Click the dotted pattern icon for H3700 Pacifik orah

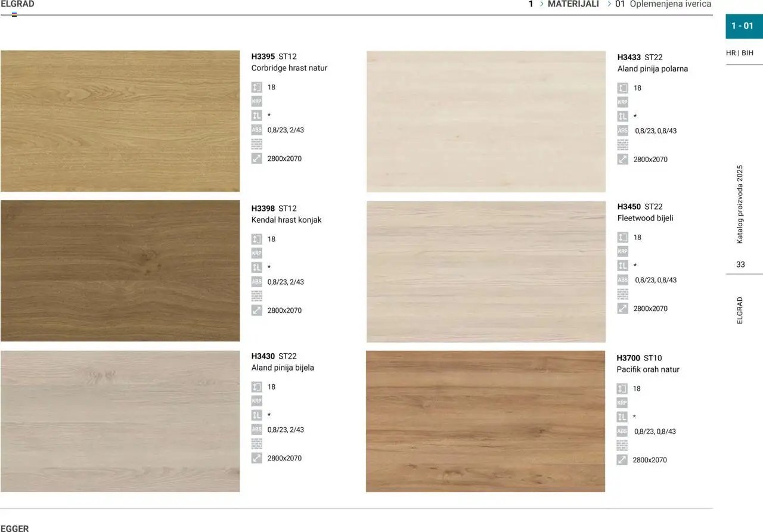(x=622, y=446)
